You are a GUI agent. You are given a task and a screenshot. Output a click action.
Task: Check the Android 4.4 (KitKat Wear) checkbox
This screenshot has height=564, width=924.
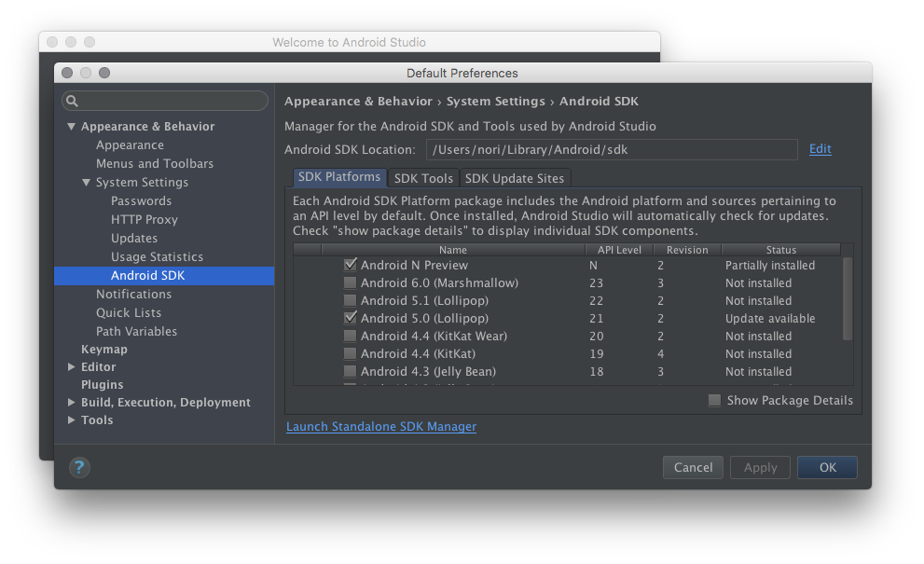[350, 336]
